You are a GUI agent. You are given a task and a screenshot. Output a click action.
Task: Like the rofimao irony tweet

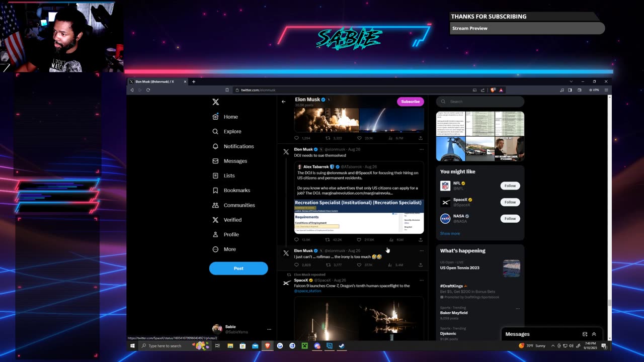(359, 264)
